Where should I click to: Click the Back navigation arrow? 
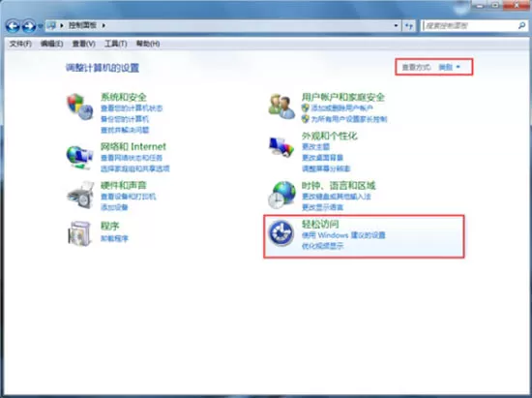(13, 26)
